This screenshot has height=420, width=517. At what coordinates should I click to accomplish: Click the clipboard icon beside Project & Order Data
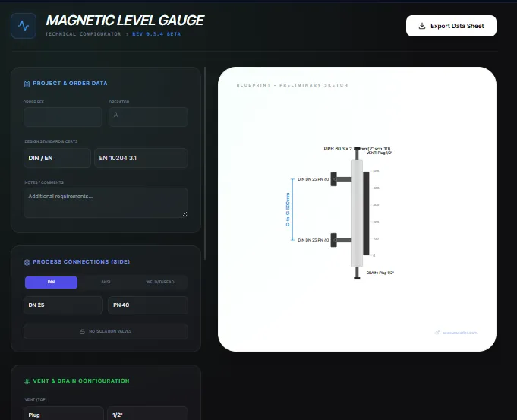27,84
